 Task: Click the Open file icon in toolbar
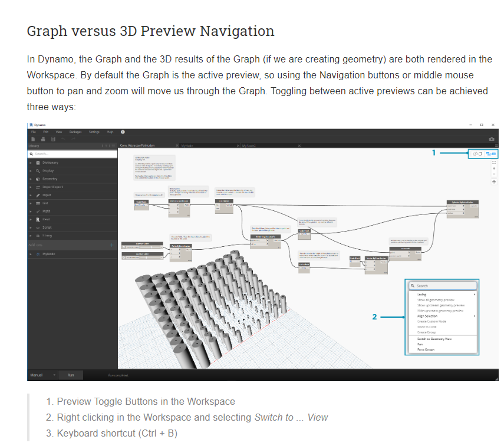pyautogui.click(x=43, y=139)
